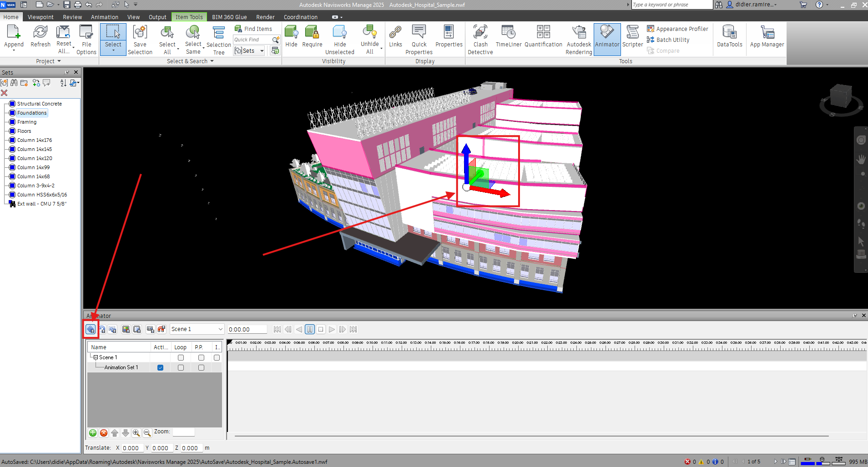Select Rotate animation set tool

(x=102, y=329)
